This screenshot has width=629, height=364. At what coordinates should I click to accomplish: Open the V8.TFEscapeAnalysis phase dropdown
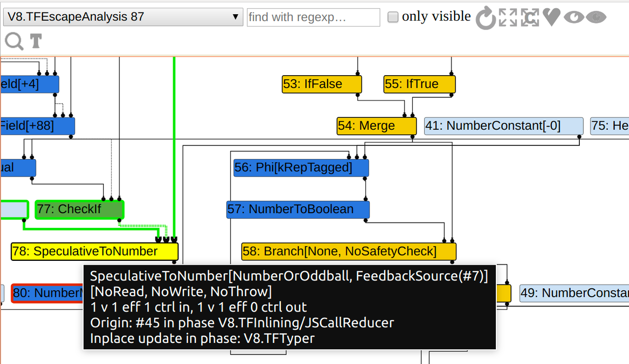click(123, 17)
